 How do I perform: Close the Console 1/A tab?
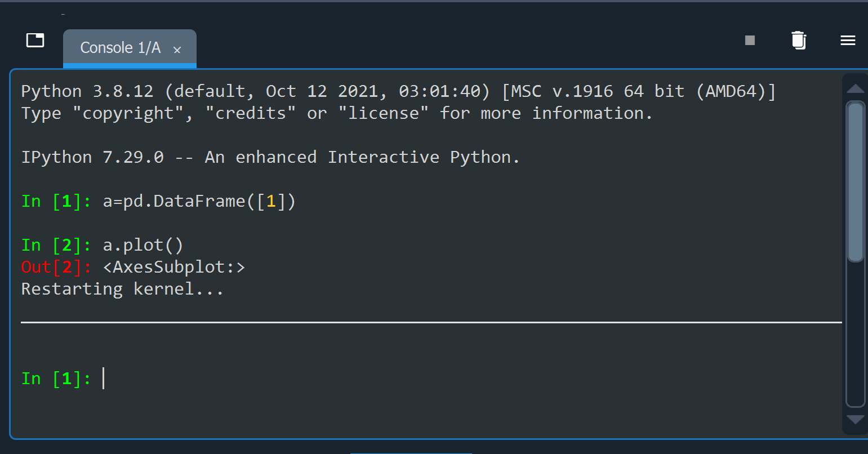pyautogui.click(x=177, y=50)
